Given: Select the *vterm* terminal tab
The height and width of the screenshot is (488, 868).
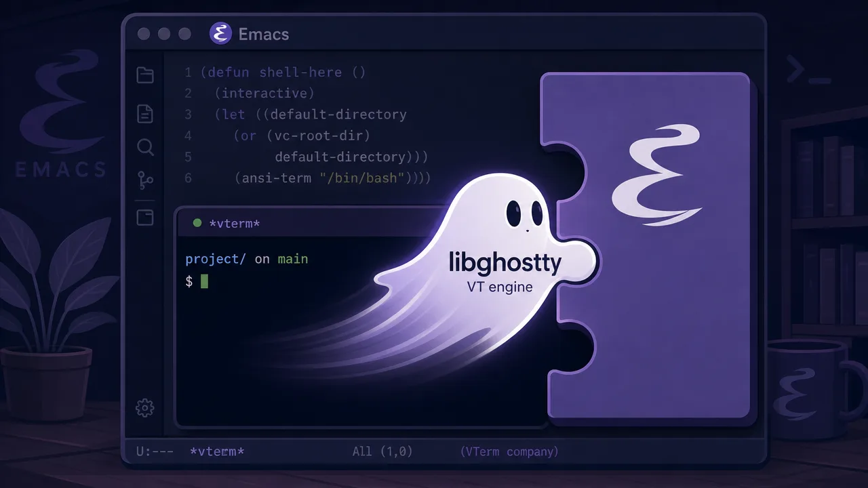Looking at the screenshot, I should click(x=235, y=223).
